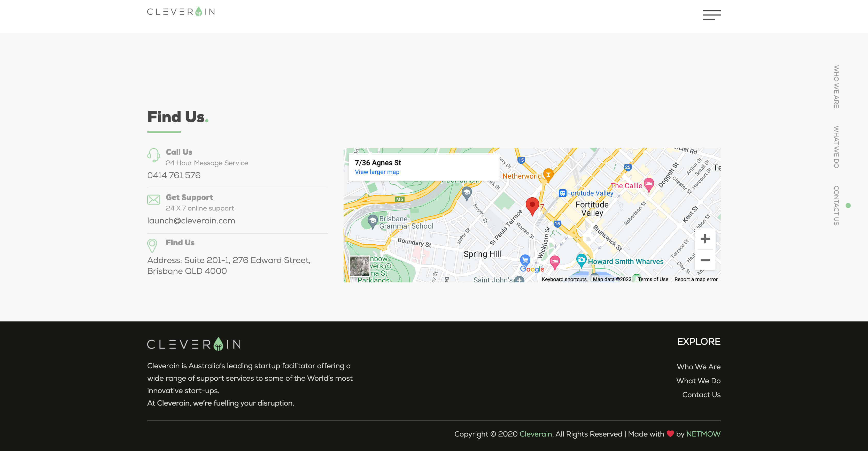This screenshot has width=868, height=451.
Task: Open Who We Are footer link
Action: click(699, 367)
